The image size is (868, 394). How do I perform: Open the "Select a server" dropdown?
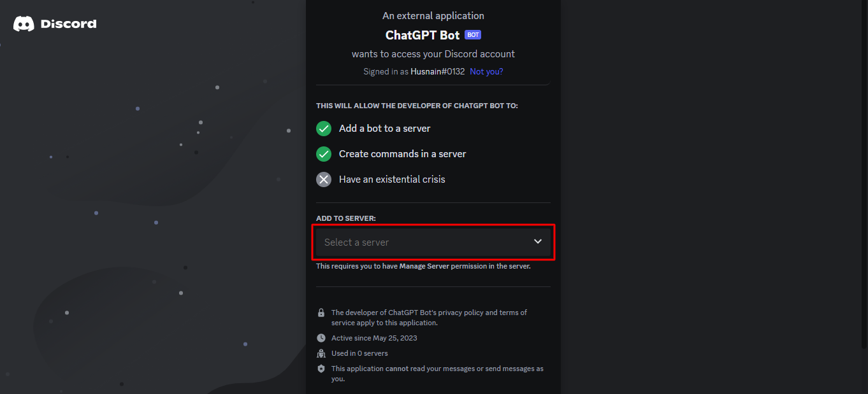[x=421, y=243]
